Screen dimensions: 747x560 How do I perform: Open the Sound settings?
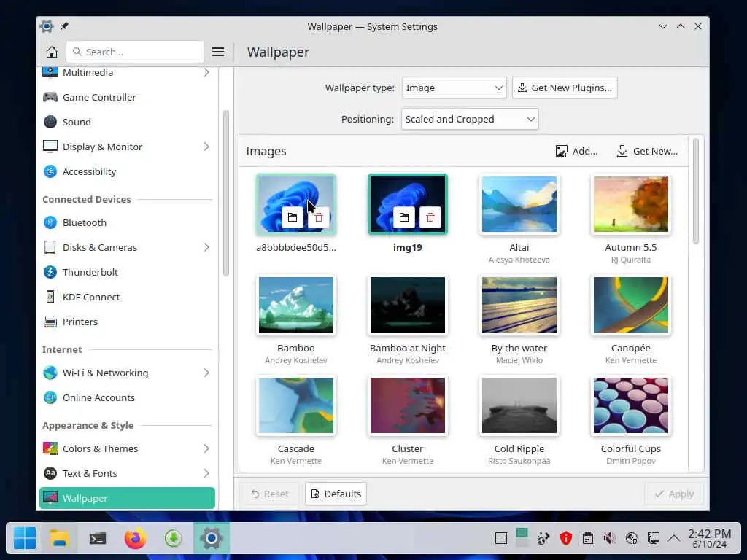click(x=127, y=122)
